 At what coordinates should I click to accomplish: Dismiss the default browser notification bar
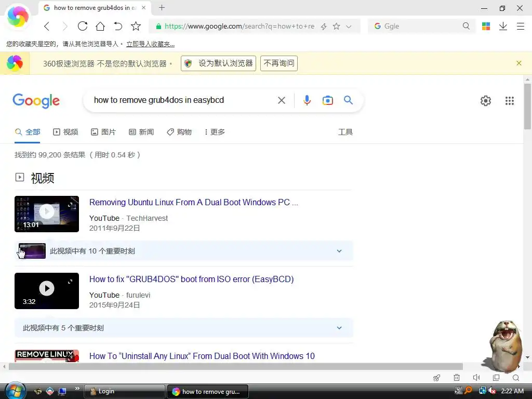click(519, 63)
